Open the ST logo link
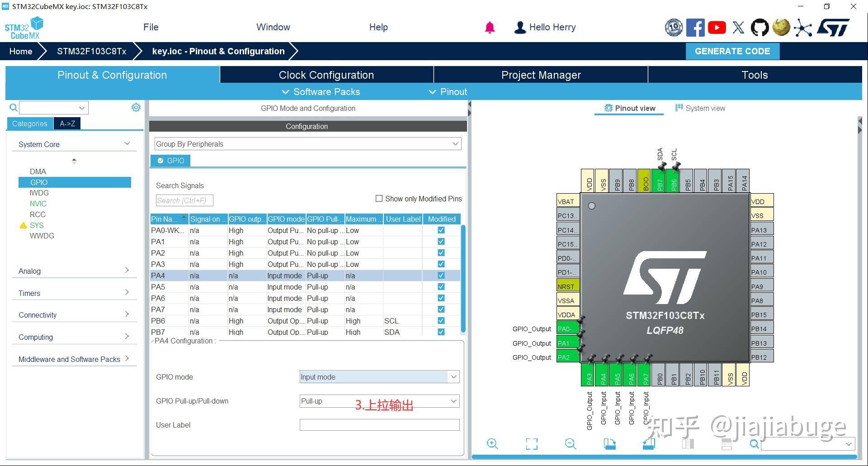Image resolution: width=868 pixels, height=466 pixels. point(833,28)
